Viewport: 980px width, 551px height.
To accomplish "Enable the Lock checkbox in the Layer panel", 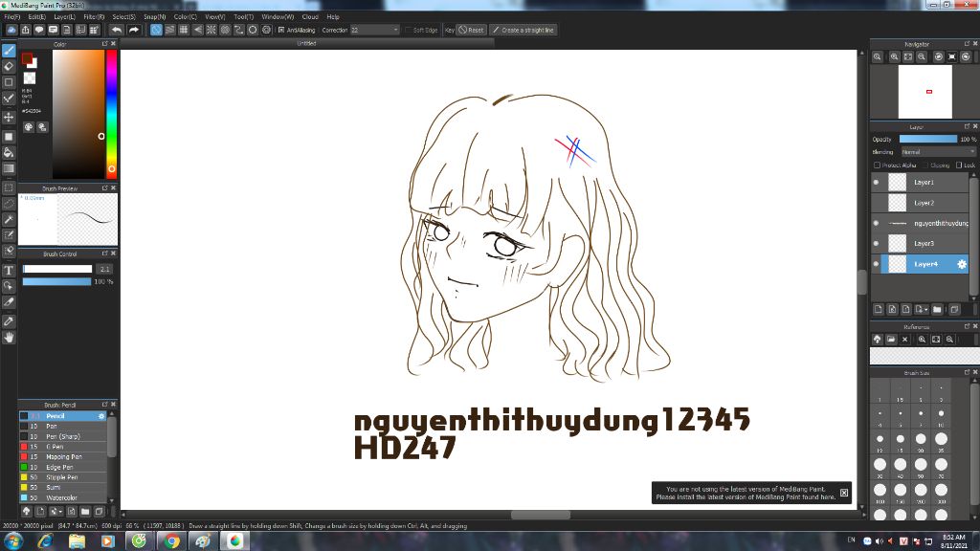I will tap(959, 165).
